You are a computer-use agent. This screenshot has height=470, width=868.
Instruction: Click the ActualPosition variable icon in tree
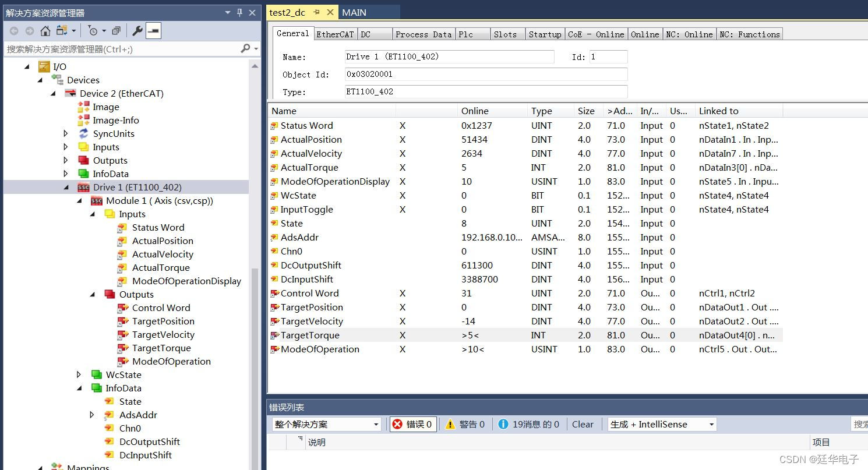pyautogui.click(x=122, y=241)
